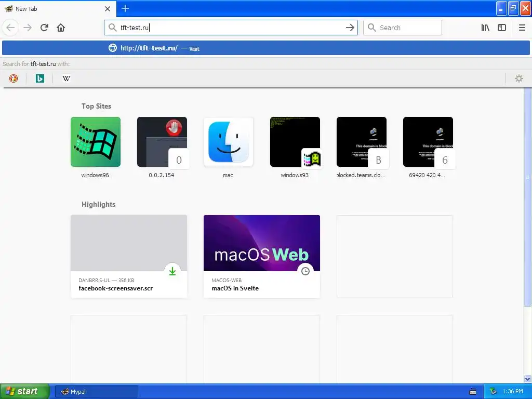Screen dimensions: 532x399
Task: Focus the address bar with tft-test.ru
Action: pyautogui.click(x=231, y=28)
